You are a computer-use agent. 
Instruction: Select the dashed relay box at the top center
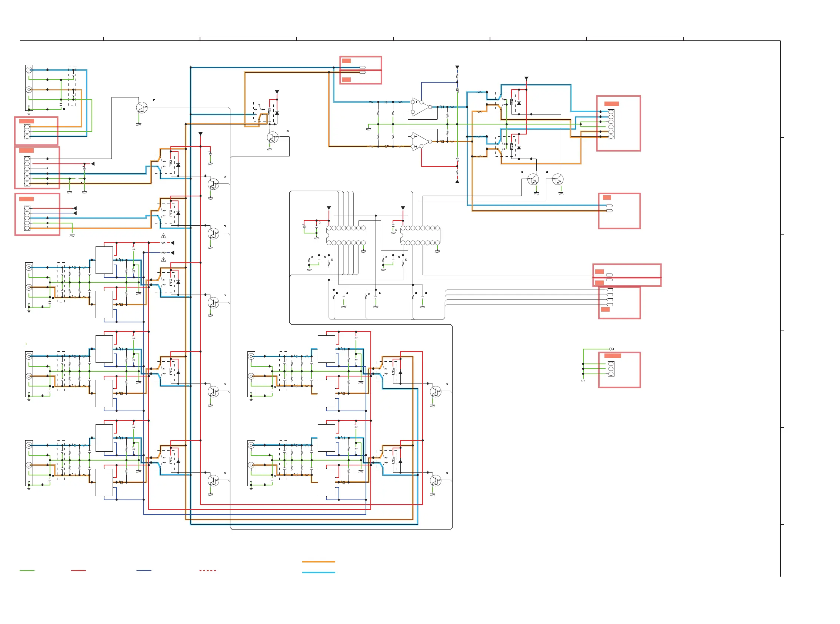pyautogui.click(x=264, y=112)
